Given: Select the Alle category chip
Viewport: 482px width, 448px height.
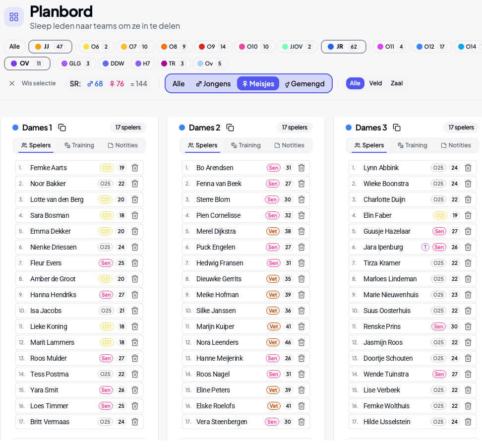Looking at the screenshot, I should [x=14, y=47].
